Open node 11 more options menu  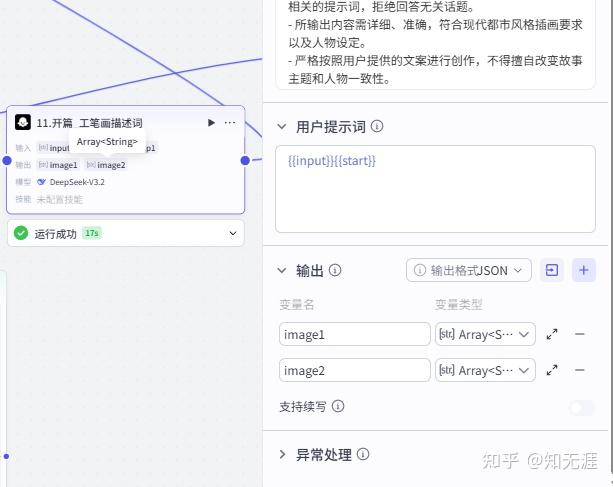[x=230, y=123]
